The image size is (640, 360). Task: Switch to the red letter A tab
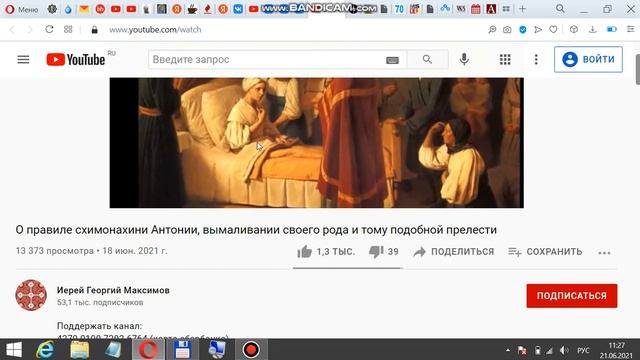[x=491, y=9]
